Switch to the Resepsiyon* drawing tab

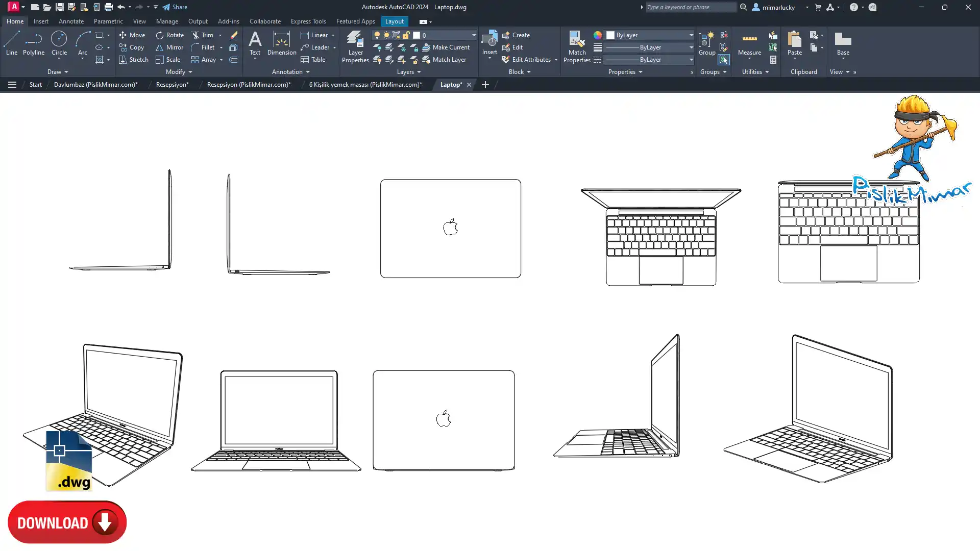172,85
